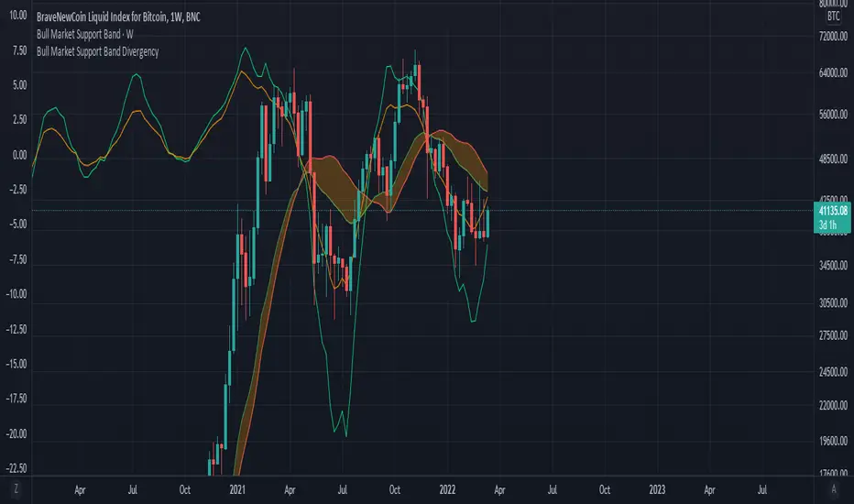Select the Bull Market Support Band · W legend
The width and height of the screenshot is (854, 504).
click(85, 34)
